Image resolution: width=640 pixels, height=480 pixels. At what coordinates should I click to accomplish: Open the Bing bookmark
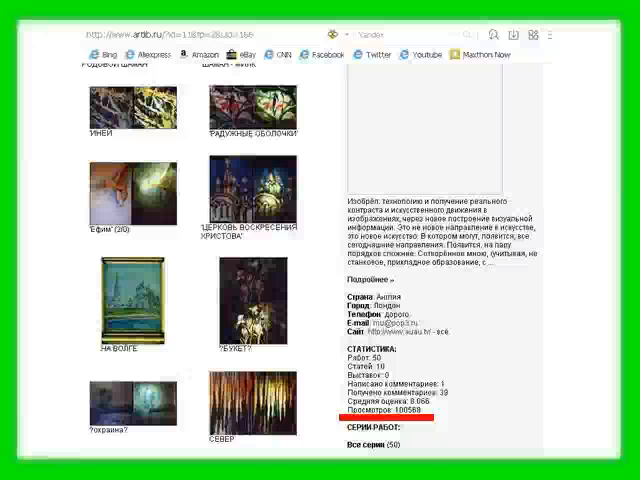[x=103, y=55]
